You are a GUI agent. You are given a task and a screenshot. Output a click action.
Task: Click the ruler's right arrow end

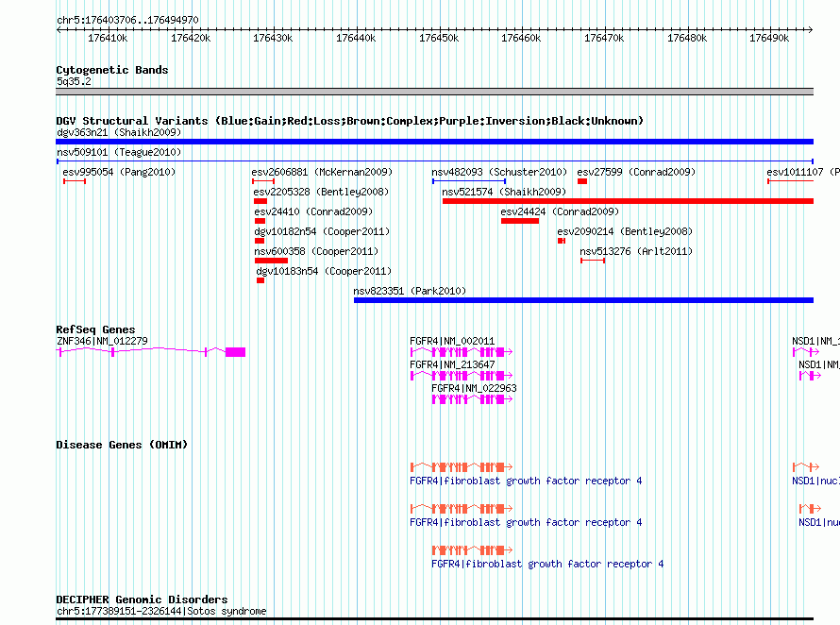point(811,29)
